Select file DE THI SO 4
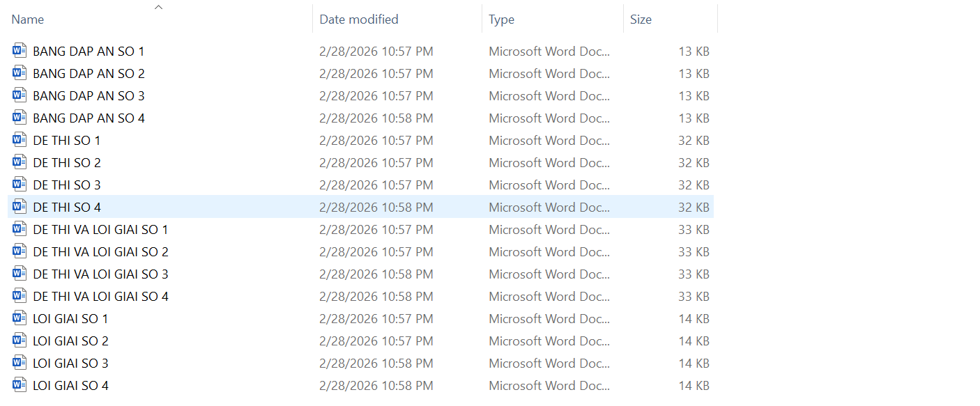Image resolution: width=980 pixels, height=406 pixels. (67, 207)
